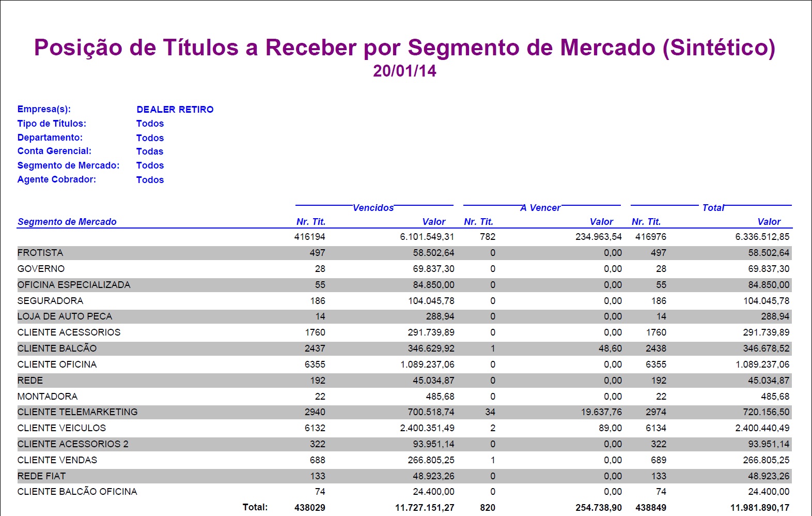Click CLIENTE VENDAS total count 689
This screenshot has width=812, height=516.
(659, 460)
